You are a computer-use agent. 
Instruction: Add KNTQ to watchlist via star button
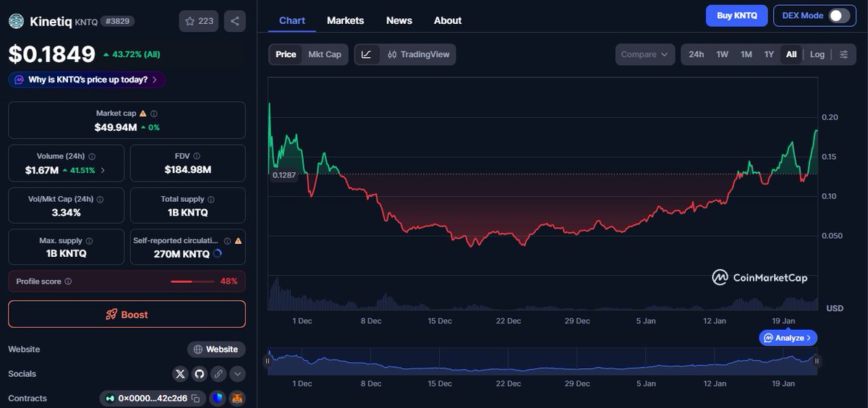click(199, 21)
